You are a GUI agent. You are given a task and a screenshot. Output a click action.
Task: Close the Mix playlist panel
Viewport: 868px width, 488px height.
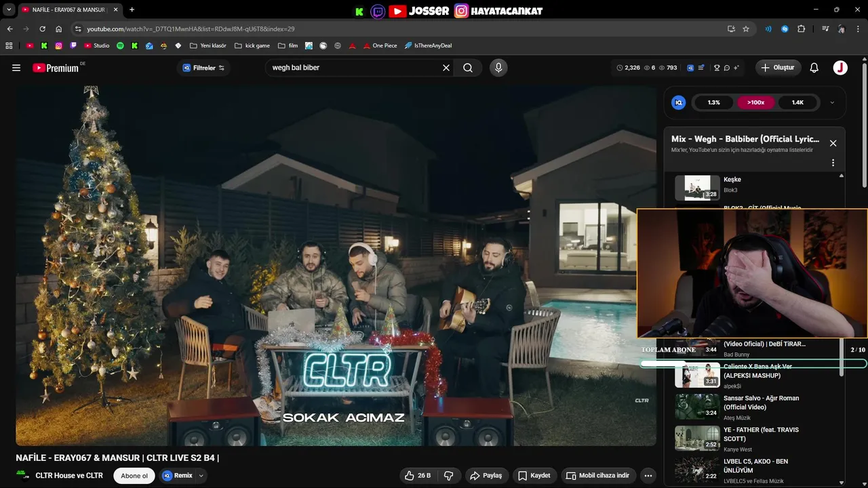pos(833,143)
